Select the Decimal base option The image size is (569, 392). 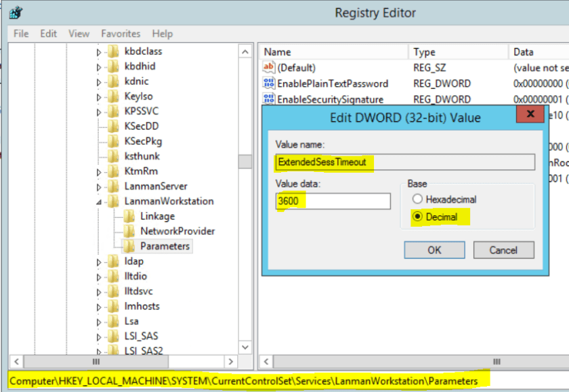[417, 217]
